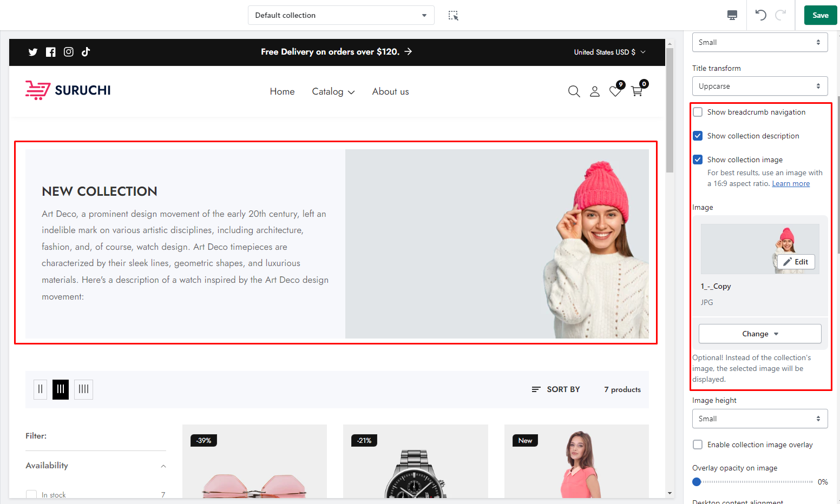Switch to desktop preview monitor icon
840x504 pixels.
[732, 15]
